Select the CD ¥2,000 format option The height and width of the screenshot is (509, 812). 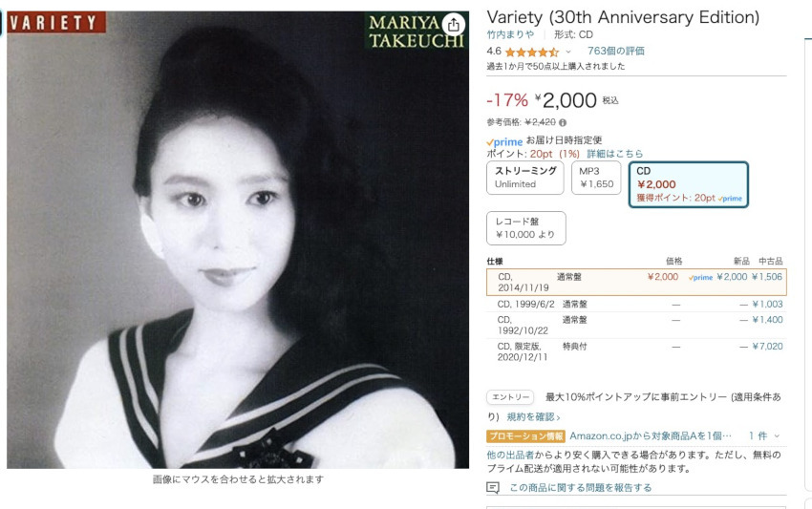(689, 184)
